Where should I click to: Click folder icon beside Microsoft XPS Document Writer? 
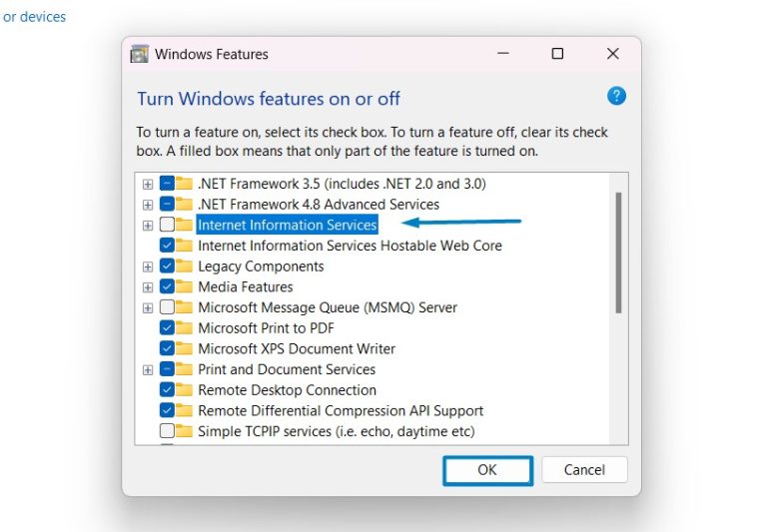coord(184,349)
